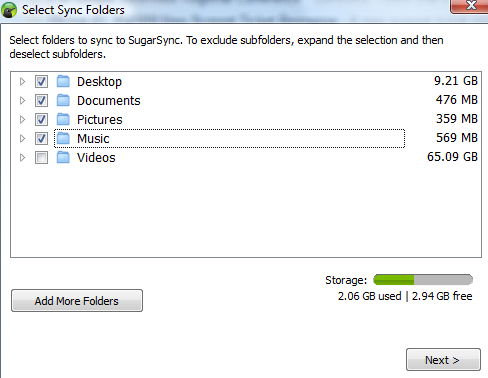Screen dimensions: 488x378
Task: Enable the Videos folder checkbox
Action: click(x=41, y=157)
